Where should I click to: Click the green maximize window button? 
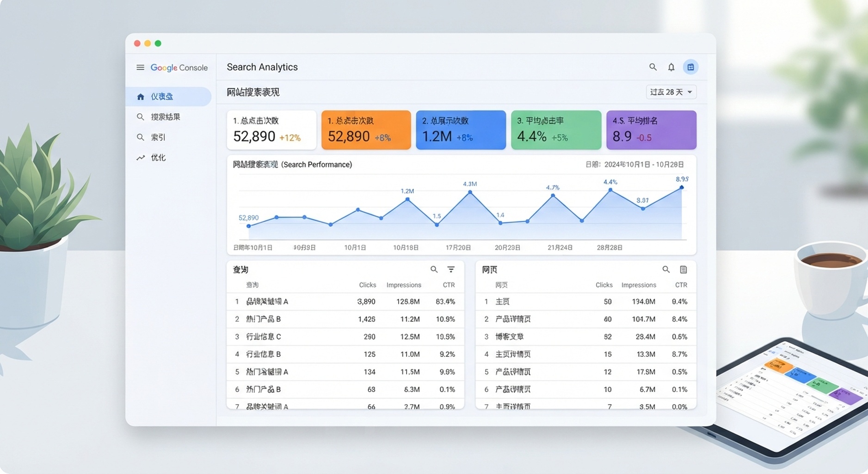point(158,43)
